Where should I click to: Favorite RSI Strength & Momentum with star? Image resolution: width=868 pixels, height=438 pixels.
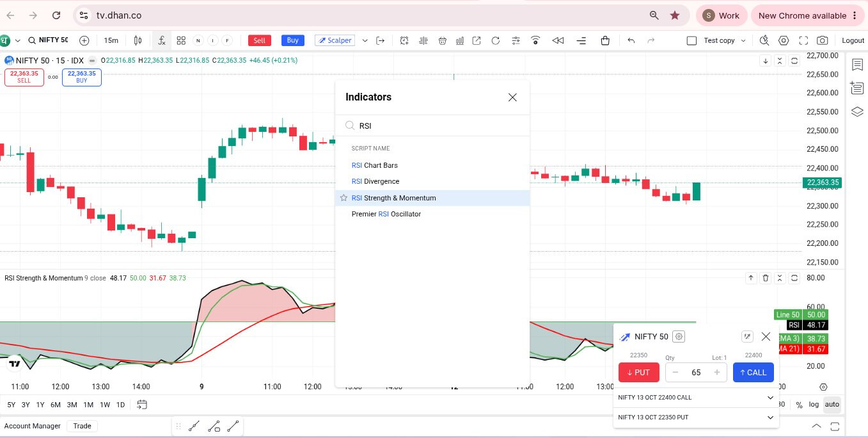pyautogui.click(x=343, y=198)
